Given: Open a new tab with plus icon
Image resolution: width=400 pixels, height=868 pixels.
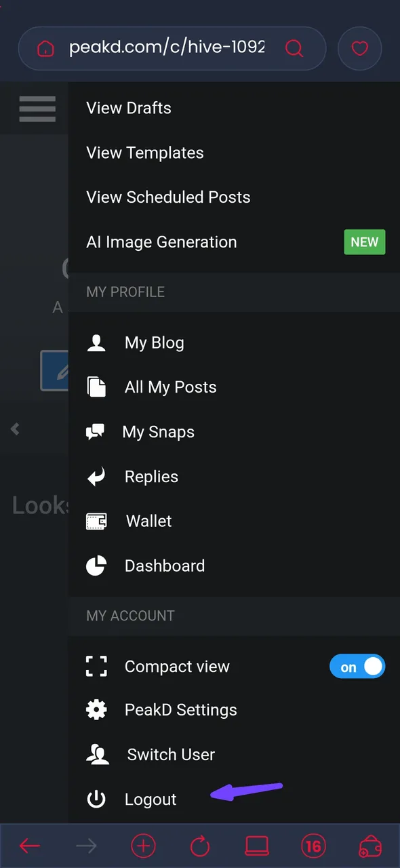Looking at the screenshot, I should tap(143, 846).
